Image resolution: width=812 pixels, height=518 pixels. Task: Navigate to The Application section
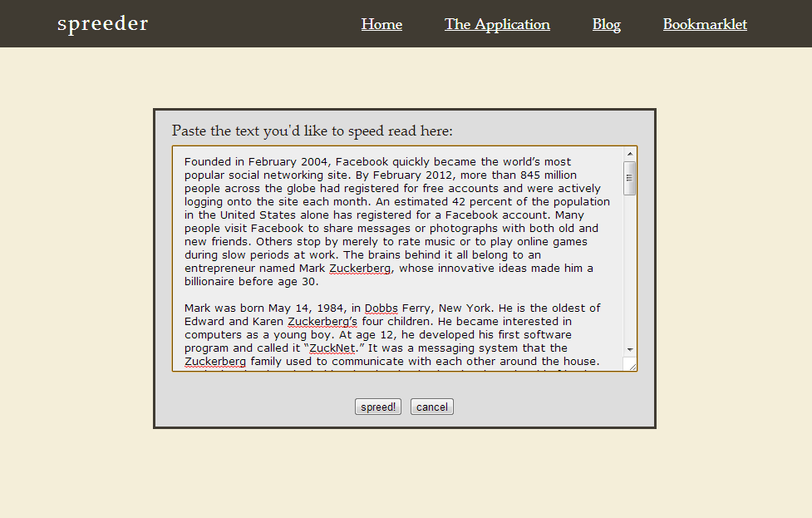(496, 24)
